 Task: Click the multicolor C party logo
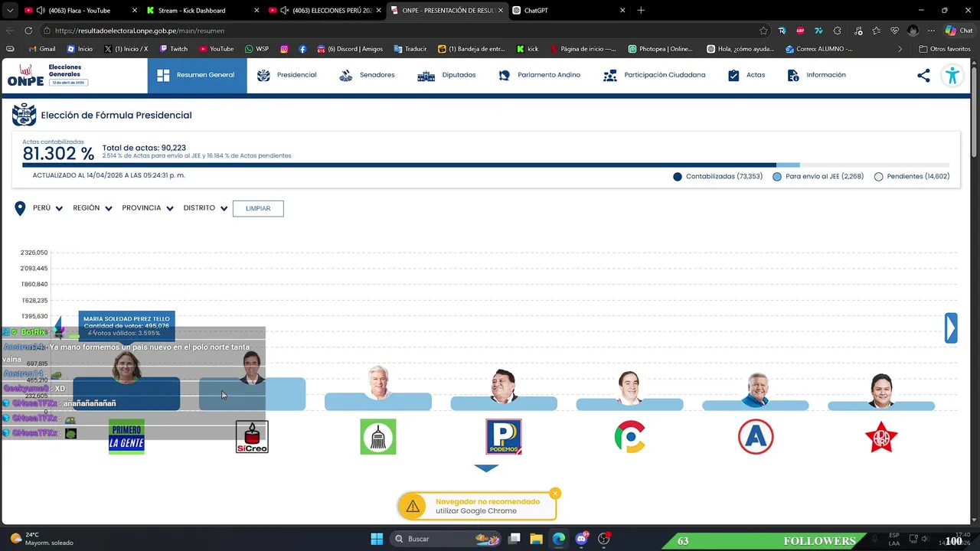629,436
